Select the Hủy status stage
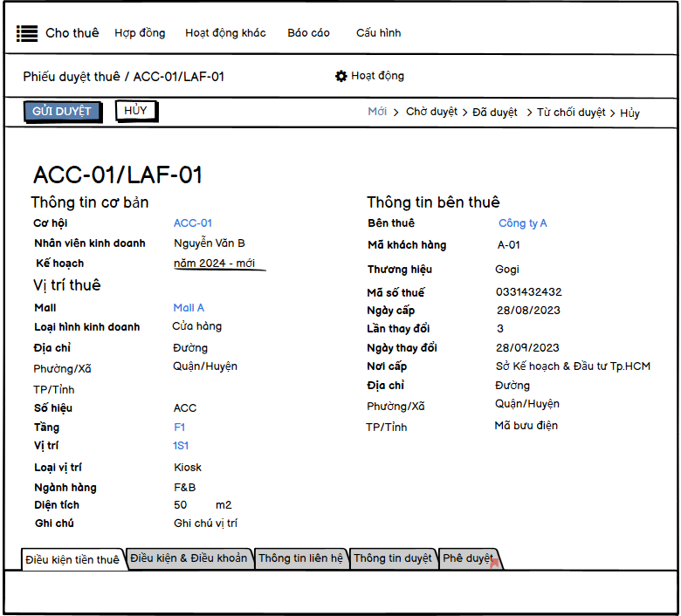The width and height of the screenshot is (681, 616). [629, 113]
